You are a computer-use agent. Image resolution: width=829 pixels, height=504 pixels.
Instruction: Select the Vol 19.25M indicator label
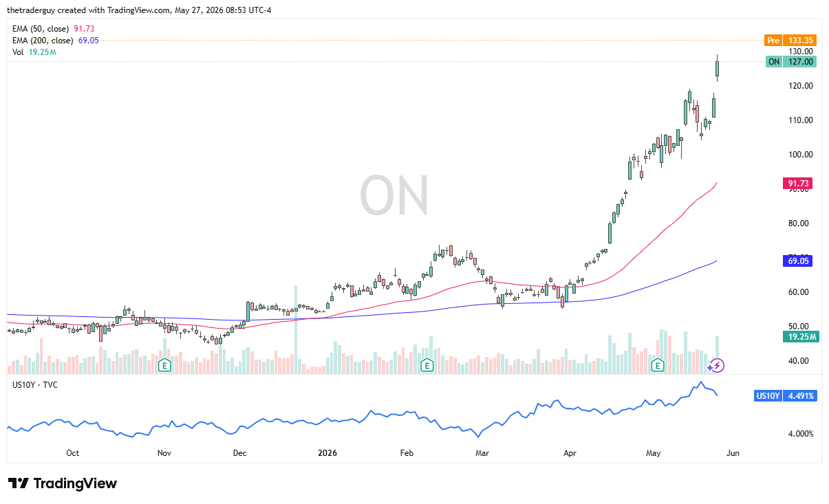coord(34,52)
